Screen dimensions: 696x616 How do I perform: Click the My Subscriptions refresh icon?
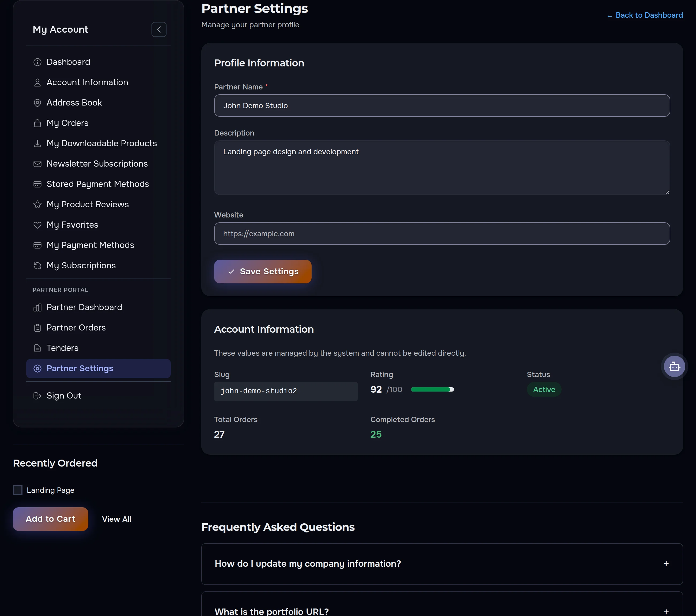[x=37, y=266]
